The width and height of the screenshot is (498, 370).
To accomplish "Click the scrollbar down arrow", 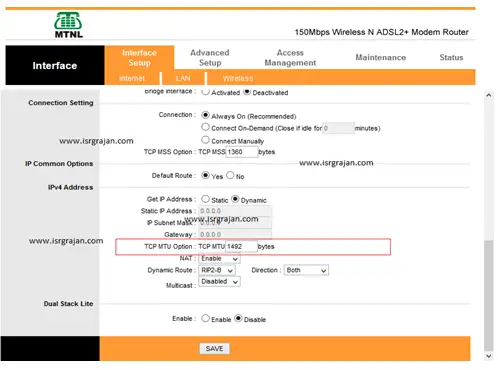I will pos(488,356).
